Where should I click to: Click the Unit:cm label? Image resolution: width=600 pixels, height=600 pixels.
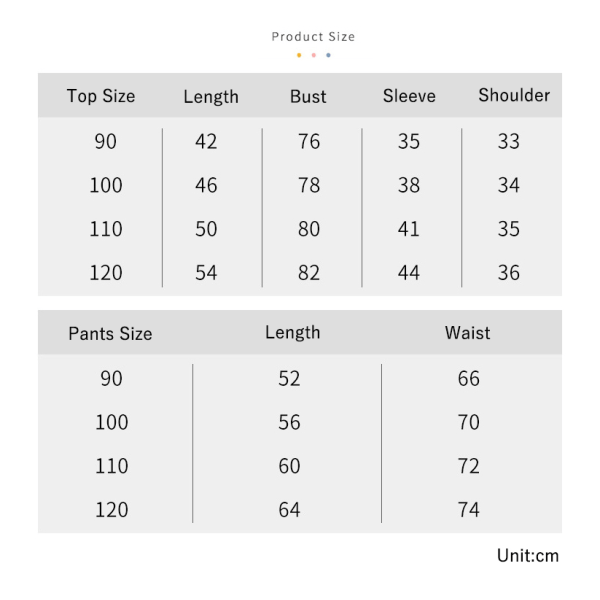(x=528, y=556)
